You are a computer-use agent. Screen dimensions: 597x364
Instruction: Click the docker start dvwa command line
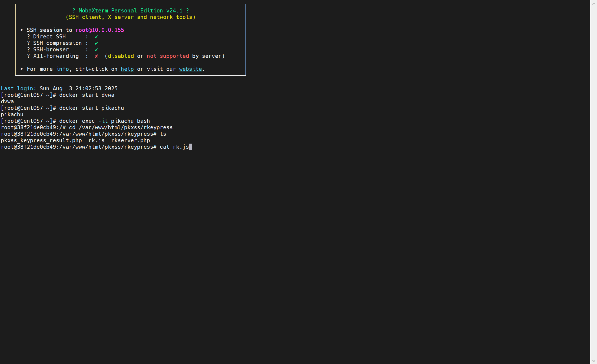point(87,95)
